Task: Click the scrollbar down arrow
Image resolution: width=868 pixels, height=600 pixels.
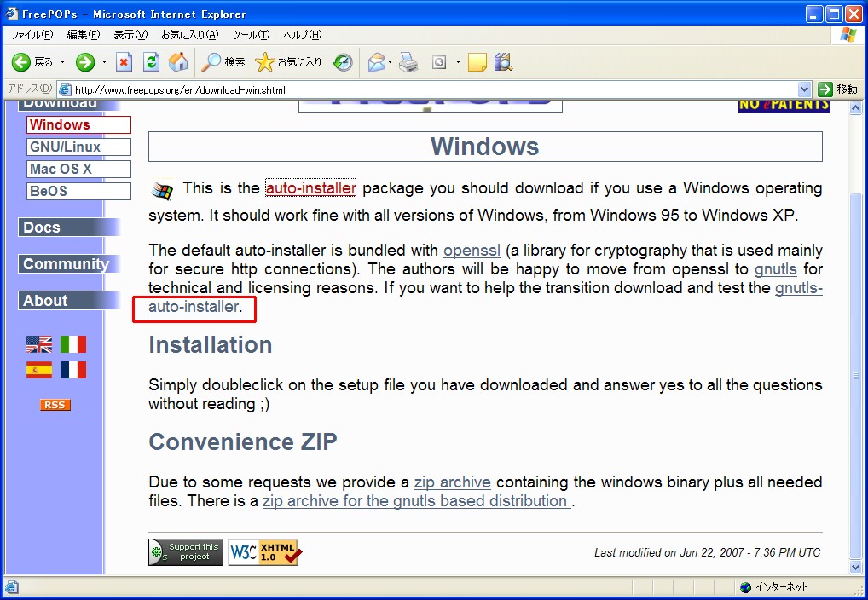Action: click(856, 568)
